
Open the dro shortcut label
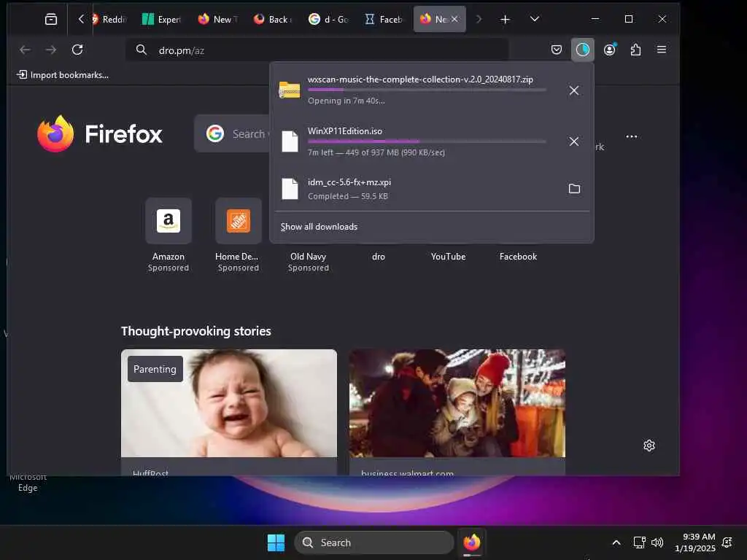pos(379,257)
